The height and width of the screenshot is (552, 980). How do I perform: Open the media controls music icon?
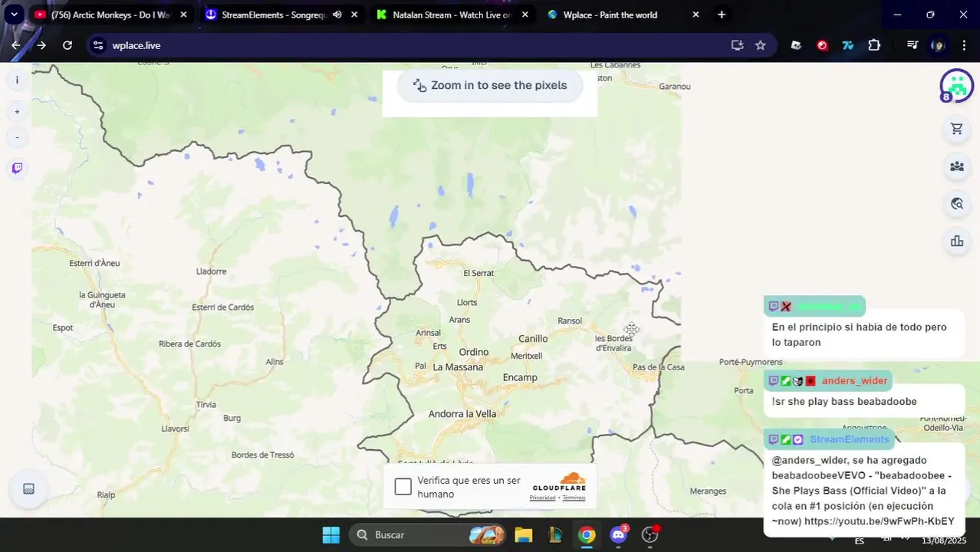[x=913, y=45]
